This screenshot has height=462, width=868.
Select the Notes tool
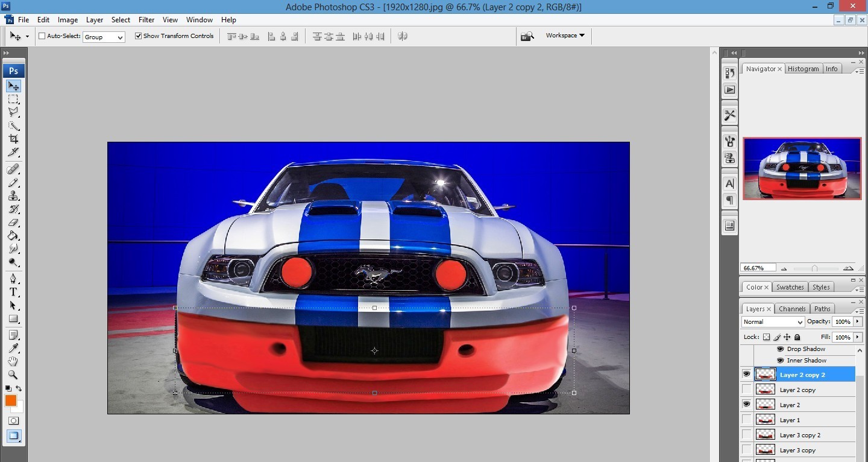(x=13, y=335)
